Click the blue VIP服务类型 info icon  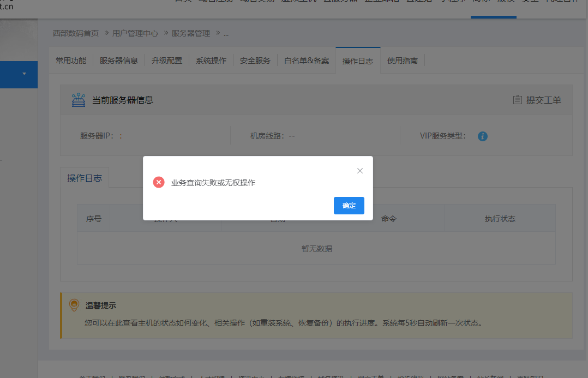click(x=482, y=136)
